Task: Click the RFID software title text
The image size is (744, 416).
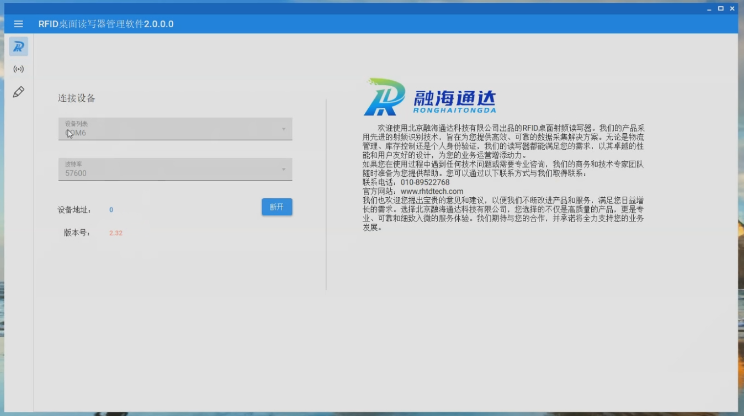Action: click(106, 24)
